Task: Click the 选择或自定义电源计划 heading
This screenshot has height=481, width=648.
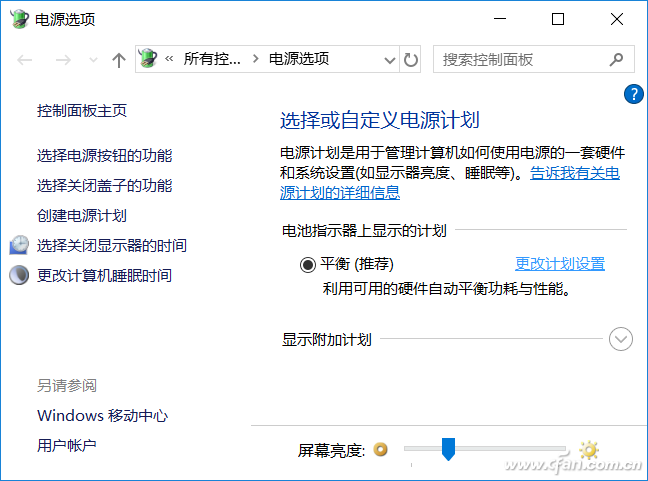Action: click(379, 120)
